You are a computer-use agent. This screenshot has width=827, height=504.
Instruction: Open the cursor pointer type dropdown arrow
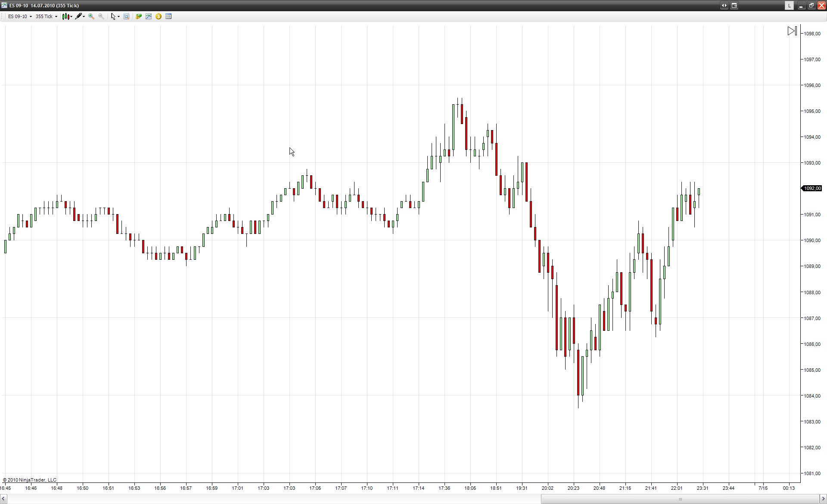118,17
